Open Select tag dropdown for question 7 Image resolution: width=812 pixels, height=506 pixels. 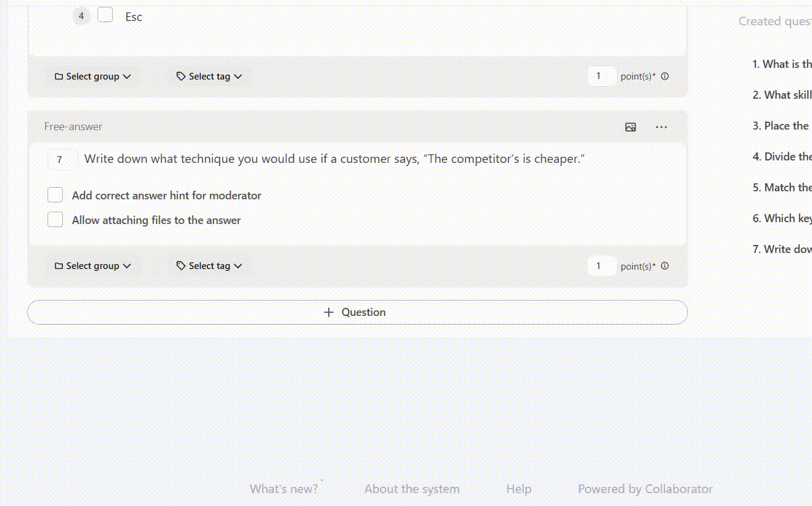click(209, 266)
